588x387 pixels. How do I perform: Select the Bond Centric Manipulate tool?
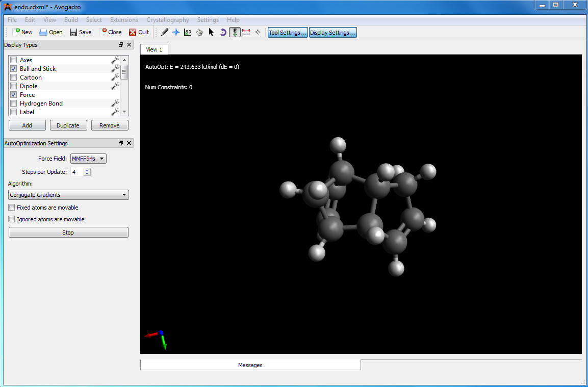188,32
